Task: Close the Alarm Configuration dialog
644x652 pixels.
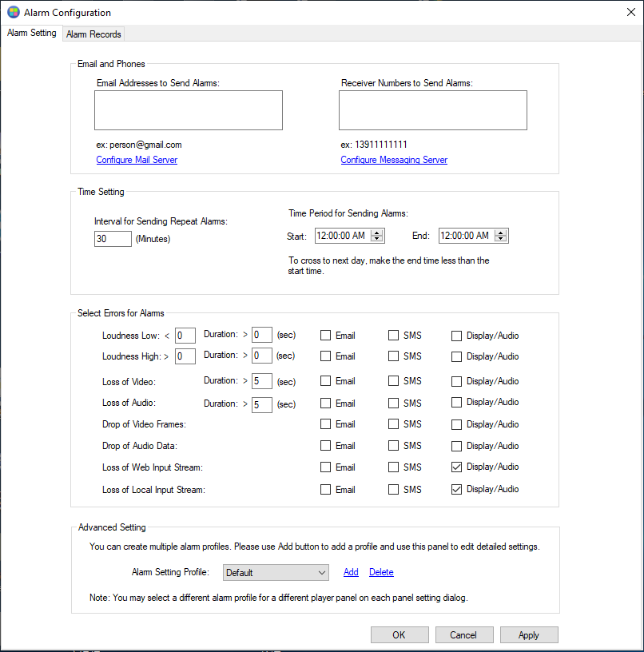Action: click(630, 12)
